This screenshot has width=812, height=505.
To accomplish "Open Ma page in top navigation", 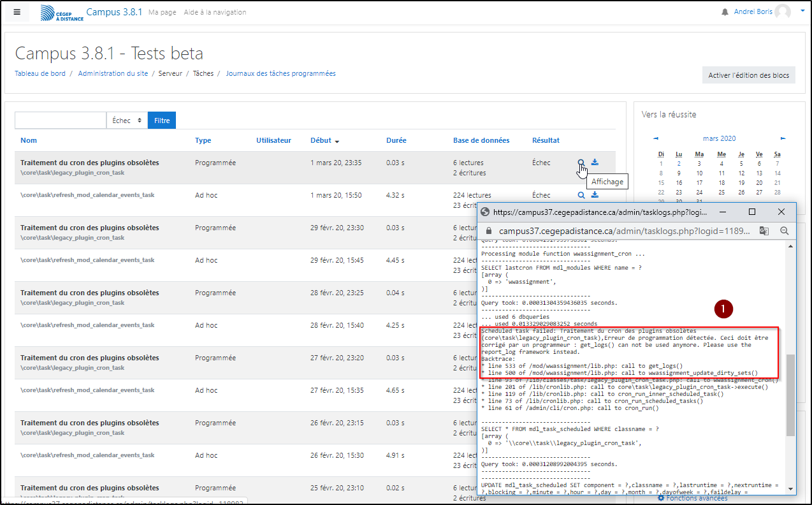I will (x=162, y=12).
